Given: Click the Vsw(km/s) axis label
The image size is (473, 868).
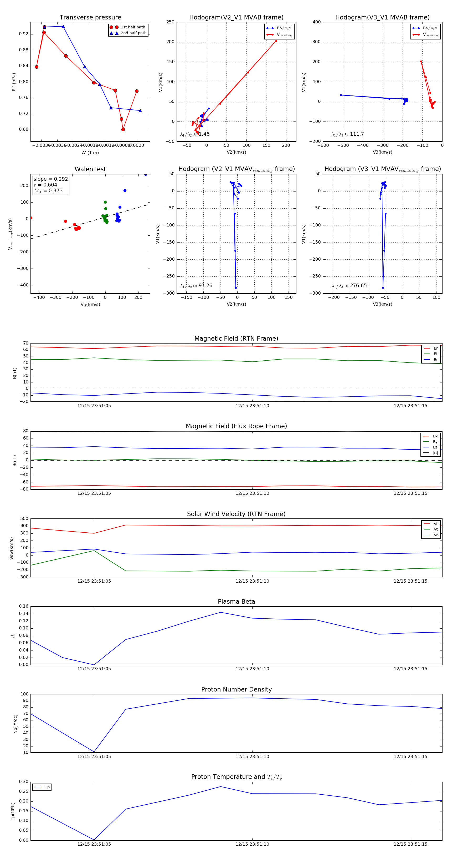Looking at the screenshot, I should click(x=12, y=548).
